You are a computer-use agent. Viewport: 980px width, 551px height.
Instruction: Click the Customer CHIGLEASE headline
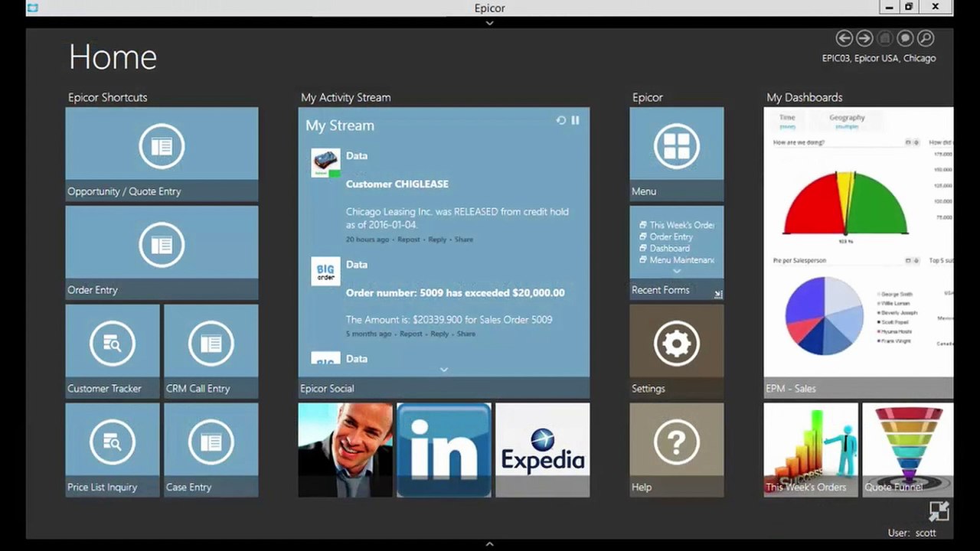[x=397, y=184]
